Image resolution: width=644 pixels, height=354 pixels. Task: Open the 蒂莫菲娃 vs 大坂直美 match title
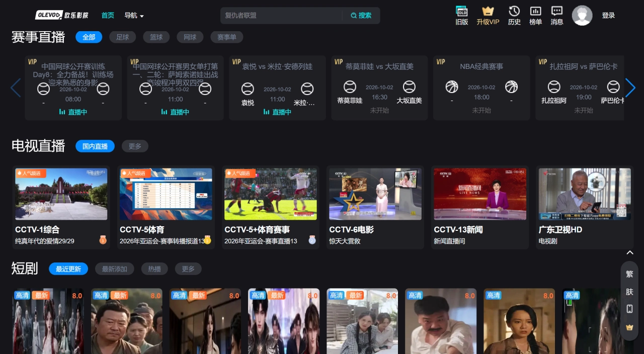point(379,66)
